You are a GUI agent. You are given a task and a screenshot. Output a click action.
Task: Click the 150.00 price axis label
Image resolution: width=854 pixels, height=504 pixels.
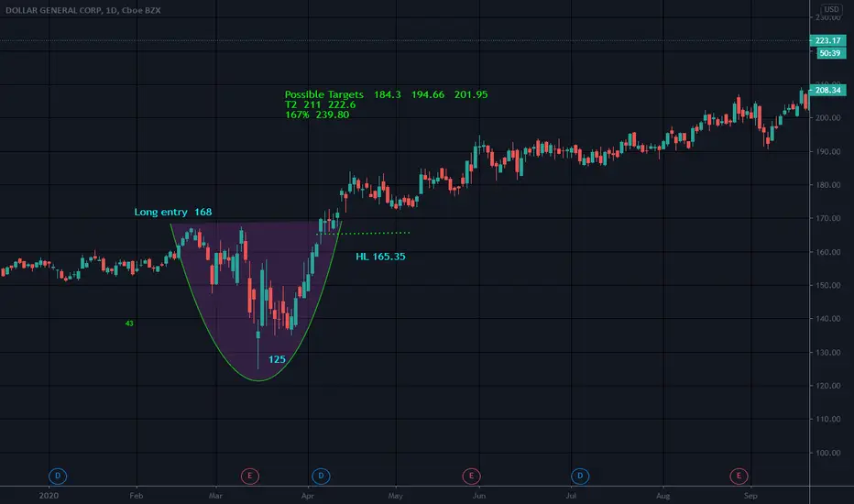827,285
